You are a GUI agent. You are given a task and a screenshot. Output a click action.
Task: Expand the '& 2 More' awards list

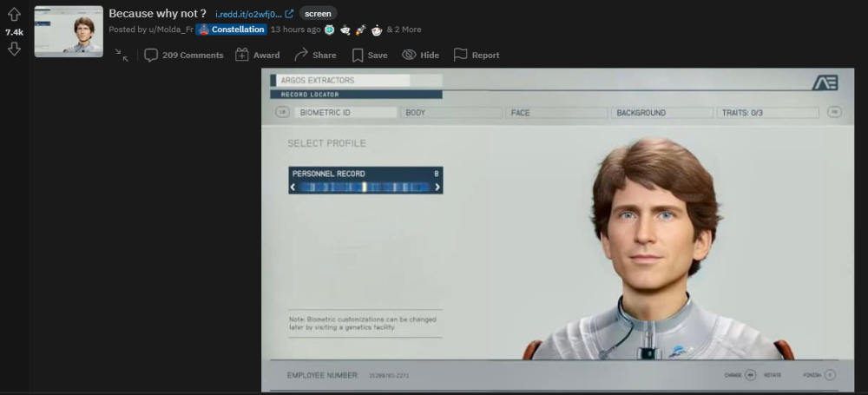(x=404, y=30)
